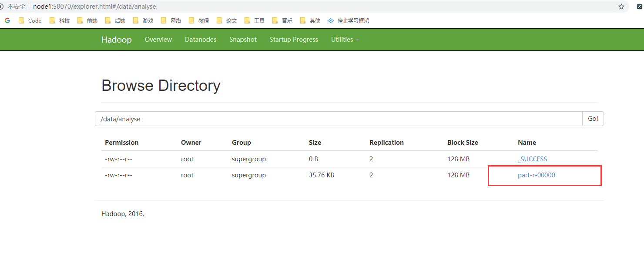
Task: Click permission cell of _SUCCESS row
Action: click(118, 159)
